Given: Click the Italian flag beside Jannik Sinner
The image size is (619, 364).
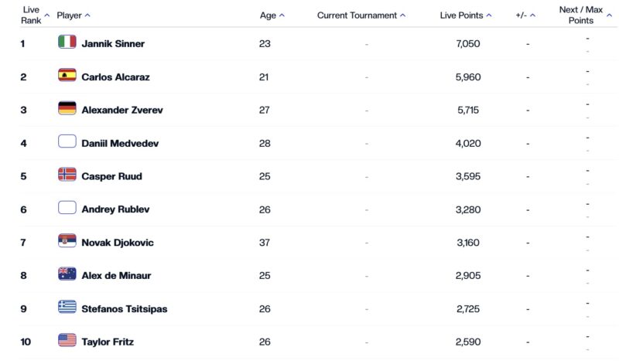Looking at the screenshot, I should pyautogui.click(x=67, y=42).
